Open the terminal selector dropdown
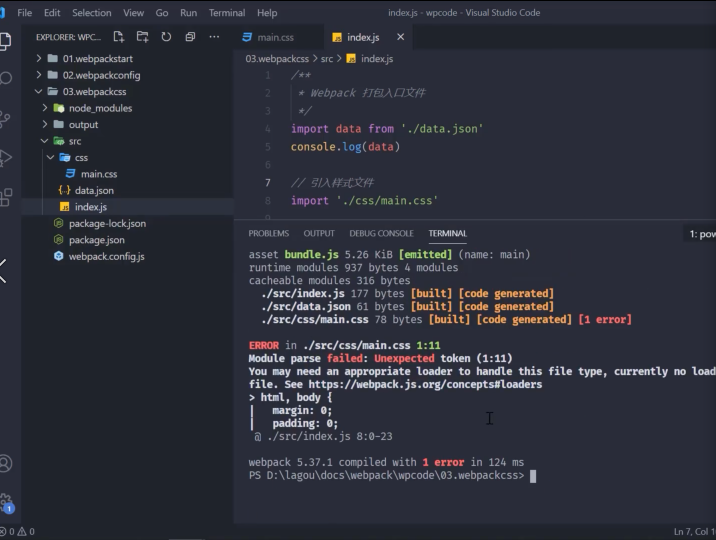The height and width of the screenshot is (540, 716). click(700, 234)
